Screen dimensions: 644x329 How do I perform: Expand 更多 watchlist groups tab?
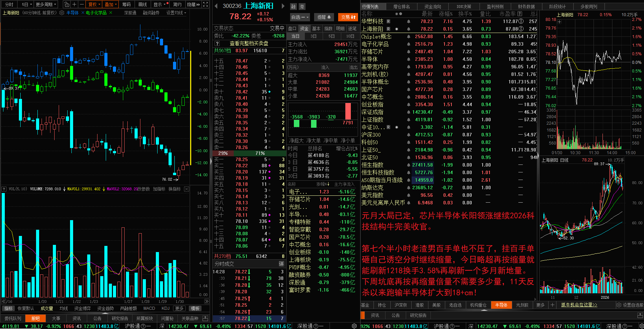pos(540,305)
